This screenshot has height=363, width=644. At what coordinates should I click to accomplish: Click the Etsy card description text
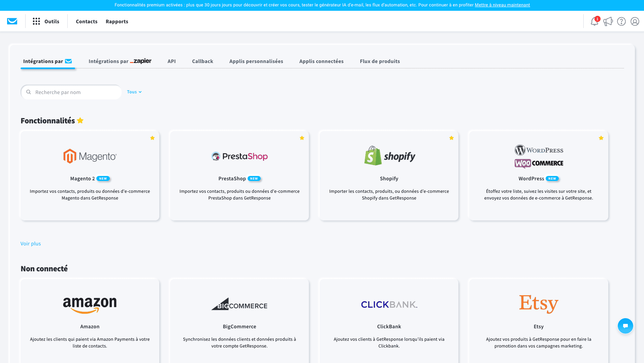click(539, 342)
